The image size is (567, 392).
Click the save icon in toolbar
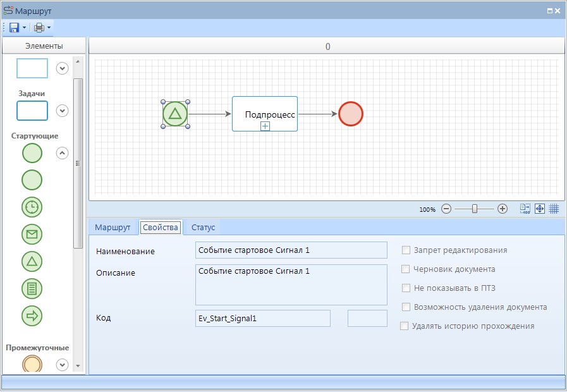14,28
